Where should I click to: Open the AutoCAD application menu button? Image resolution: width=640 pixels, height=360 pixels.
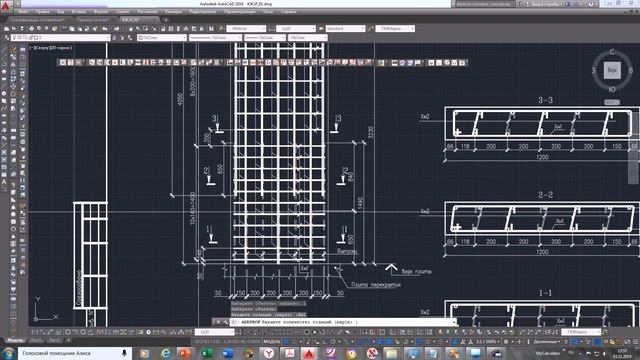click(x=5, y=6)
